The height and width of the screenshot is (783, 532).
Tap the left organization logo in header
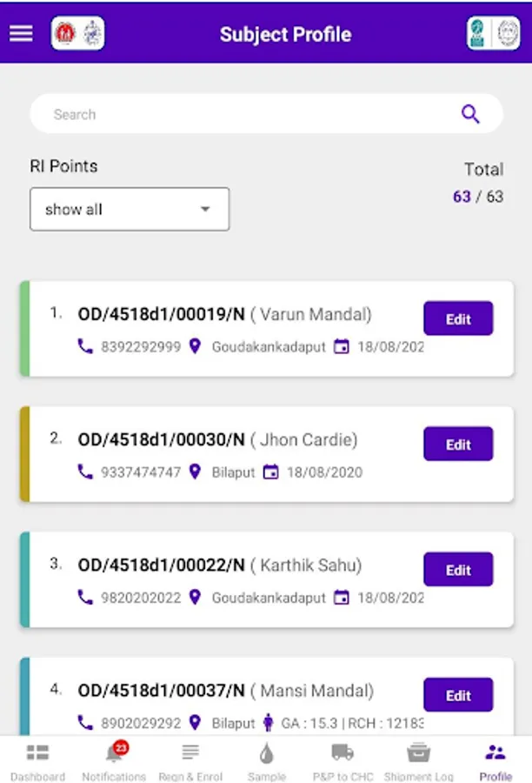coord(78,34)
